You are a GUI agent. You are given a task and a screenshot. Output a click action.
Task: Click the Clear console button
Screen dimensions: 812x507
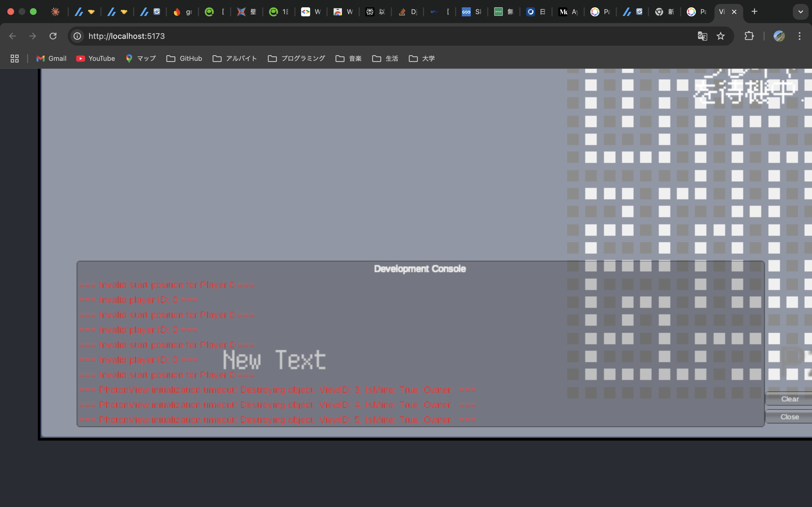pos(789,399)
